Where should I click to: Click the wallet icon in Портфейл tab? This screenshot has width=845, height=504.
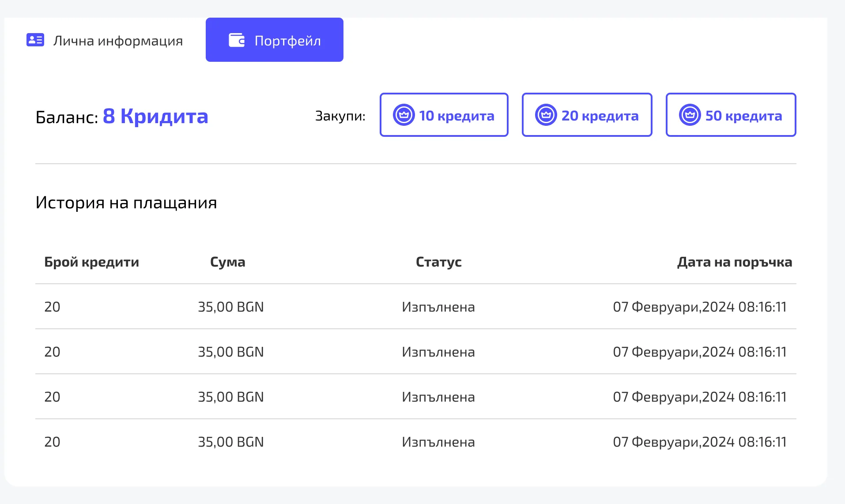tap(237, 40)
